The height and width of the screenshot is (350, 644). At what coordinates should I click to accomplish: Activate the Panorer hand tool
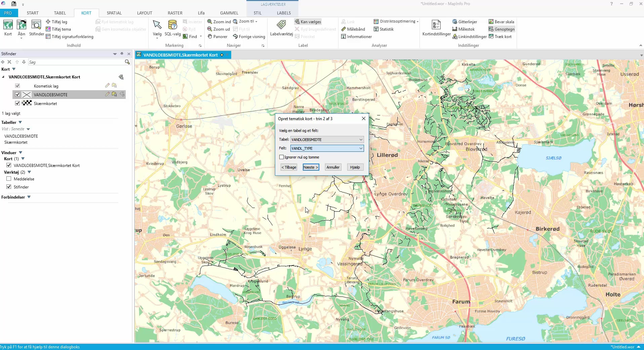click(217, 36)
